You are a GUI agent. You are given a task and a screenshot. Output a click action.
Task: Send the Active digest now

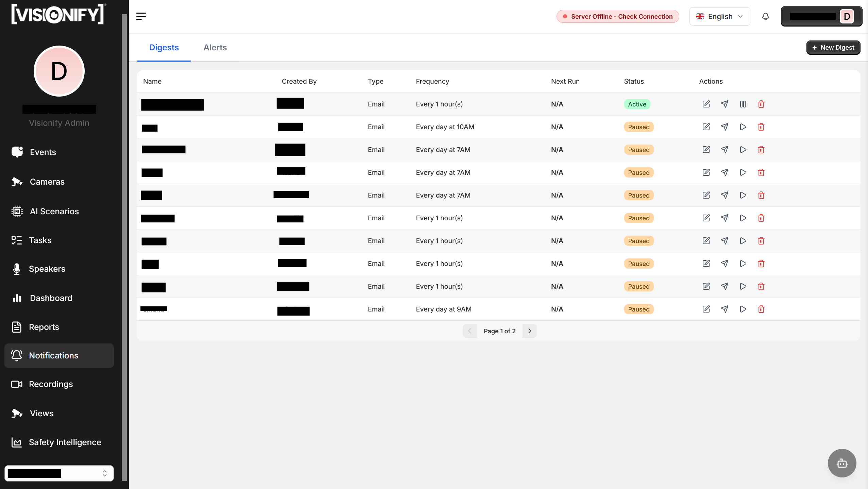pos(725,104)
